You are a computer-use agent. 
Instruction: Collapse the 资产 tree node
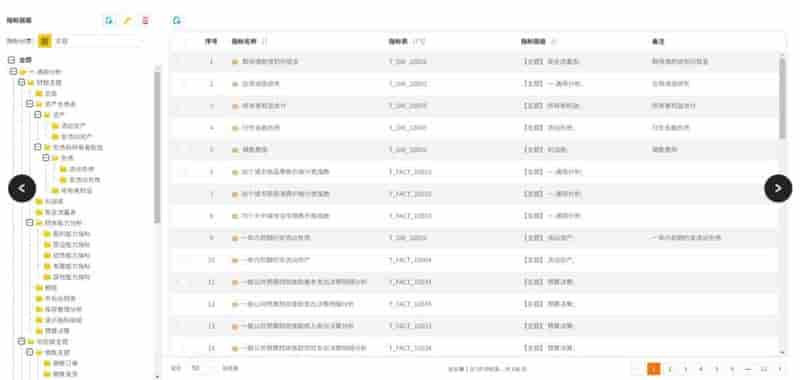point(38,115)
